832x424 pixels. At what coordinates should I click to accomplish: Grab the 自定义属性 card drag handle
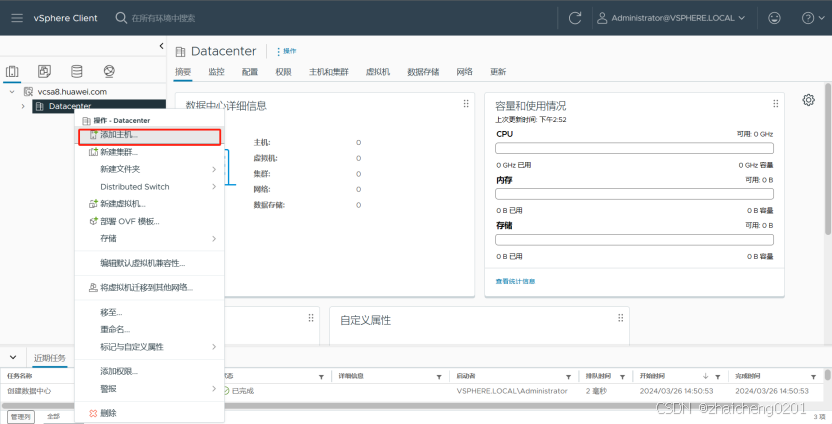(x=621, y=318)
